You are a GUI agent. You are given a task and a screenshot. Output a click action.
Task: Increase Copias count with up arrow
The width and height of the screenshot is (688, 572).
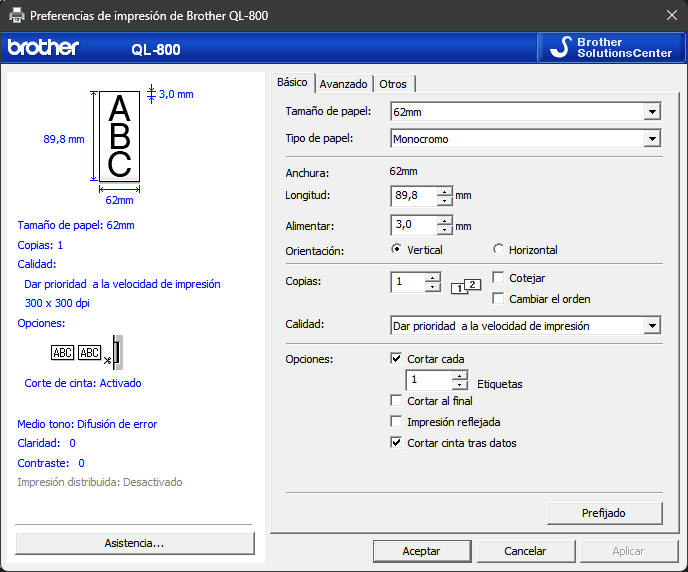tap(432, 277)
